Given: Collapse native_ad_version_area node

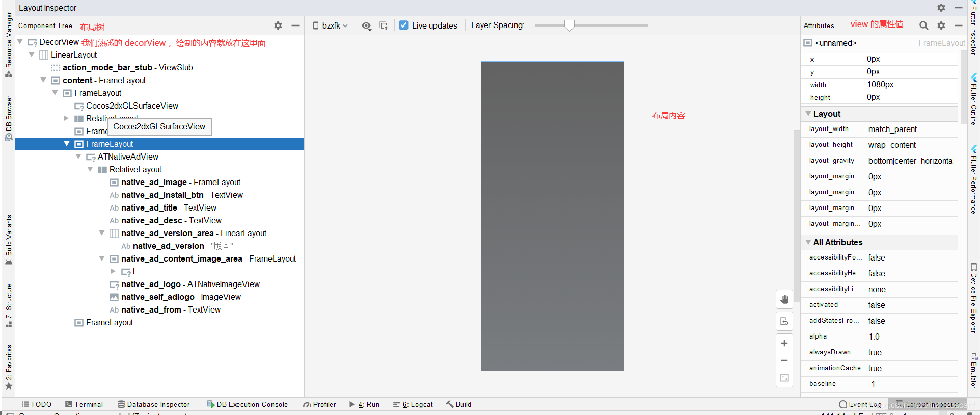Looking at the screenshot, I should [x=102, y=233].
